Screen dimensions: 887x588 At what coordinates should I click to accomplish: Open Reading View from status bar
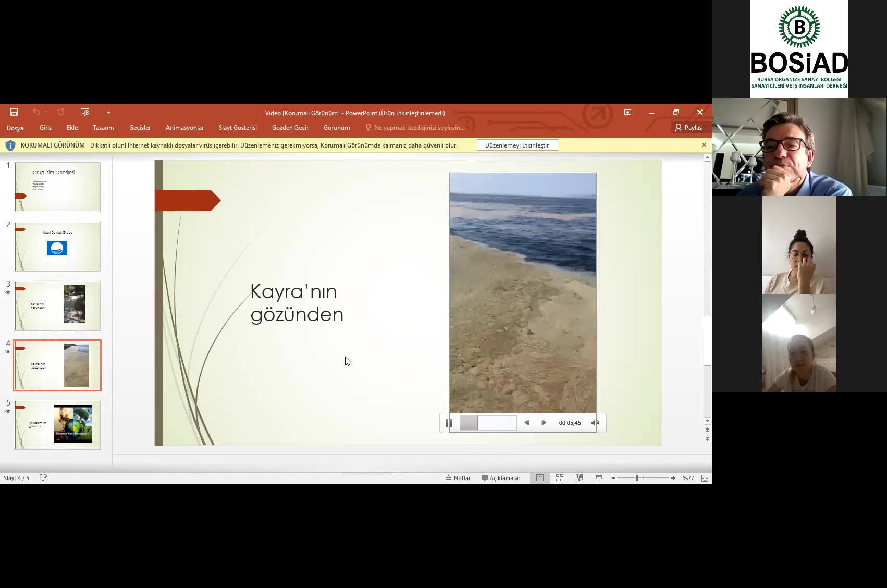coord(579,478)
